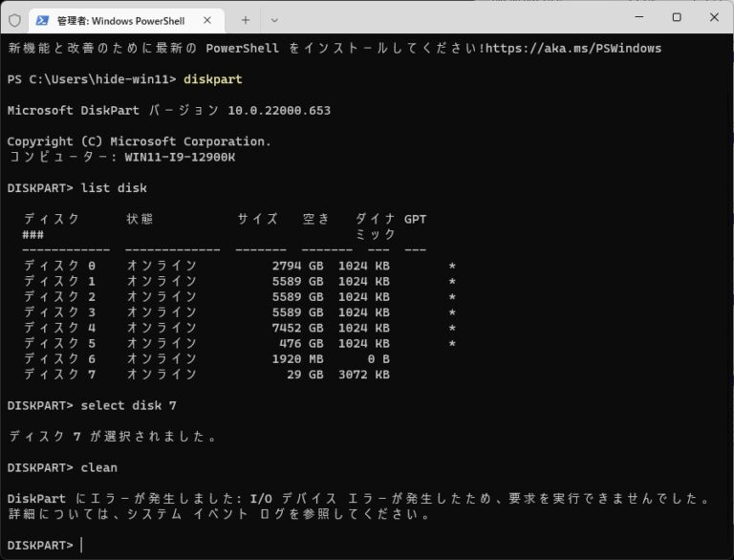Open a new tab with the plus button
Screen dimensions: 734x560
coord(245,19)
